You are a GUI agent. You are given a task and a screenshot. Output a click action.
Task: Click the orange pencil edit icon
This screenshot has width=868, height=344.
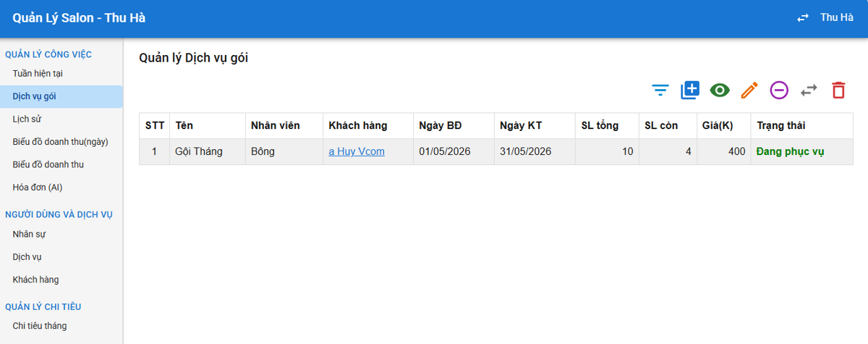click(749, 90)
